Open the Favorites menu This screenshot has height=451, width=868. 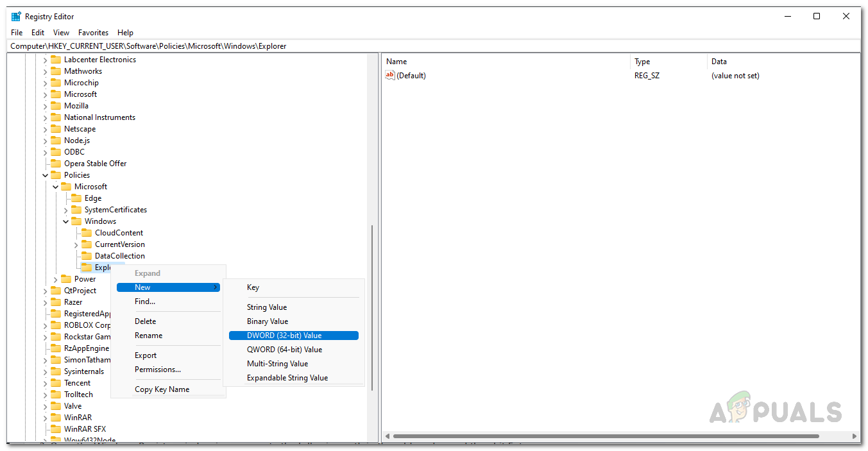point(93,33)
